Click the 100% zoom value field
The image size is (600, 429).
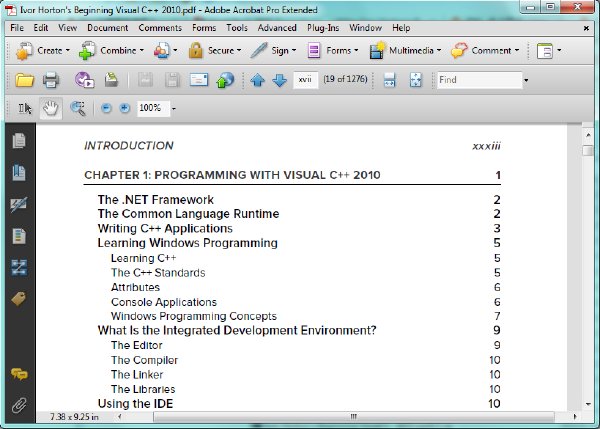(x=153, y=108)
